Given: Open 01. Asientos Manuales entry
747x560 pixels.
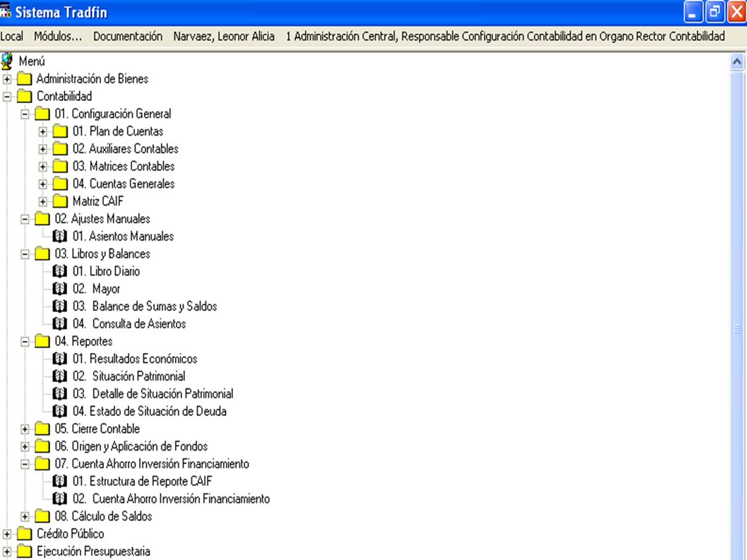Looking at the screenshot, I should coord(123,236).
